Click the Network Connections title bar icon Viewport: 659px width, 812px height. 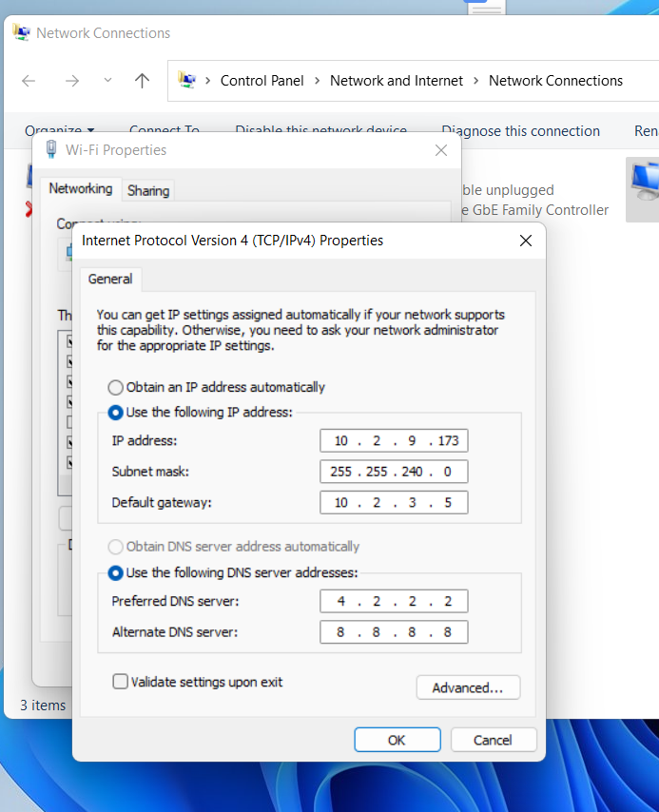point(21,32)
